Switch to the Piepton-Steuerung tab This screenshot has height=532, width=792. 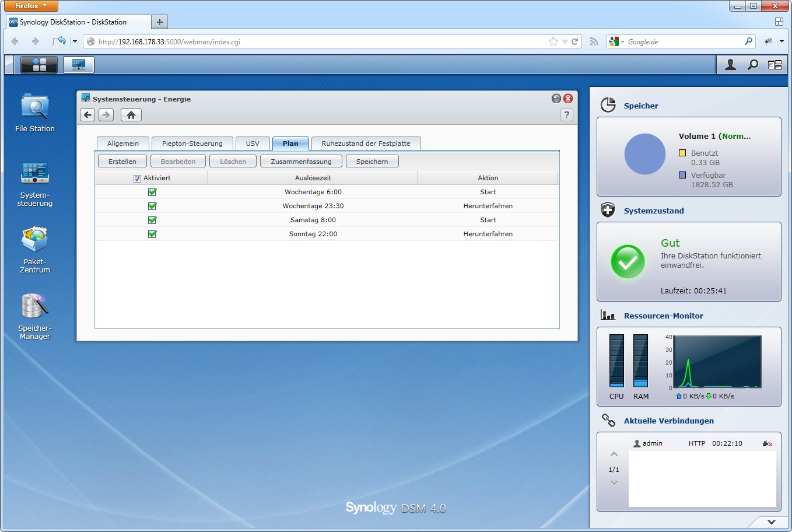pos(192,143)
